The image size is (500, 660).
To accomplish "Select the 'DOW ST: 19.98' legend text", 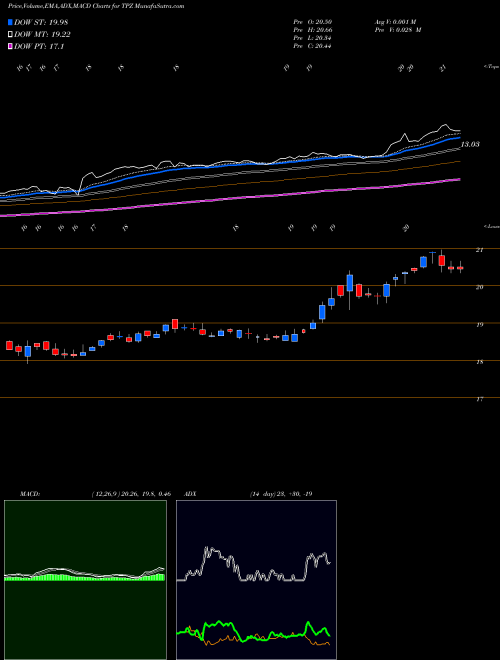I will [x=41, y=22].
